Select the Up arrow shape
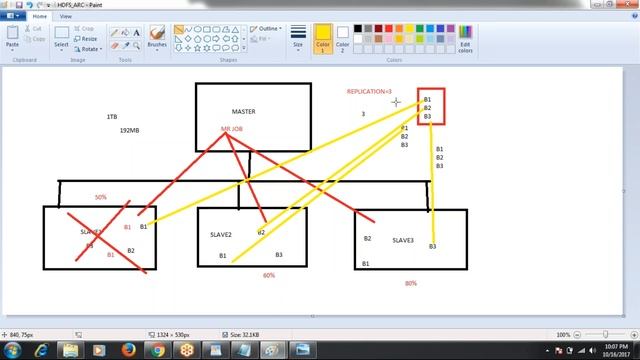This screenshot has height=360, width=640. coord(235,39)
